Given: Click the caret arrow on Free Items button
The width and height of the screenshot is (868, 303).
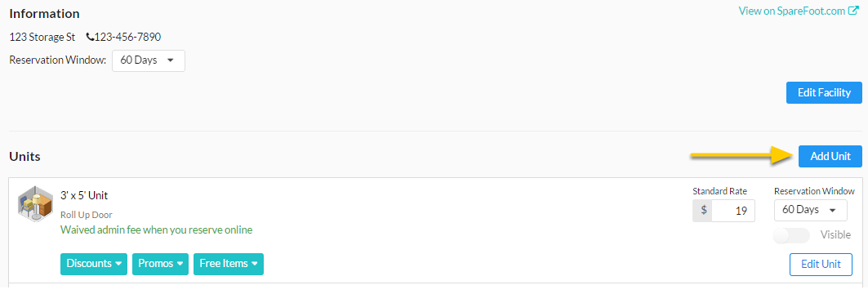Looking at the screenshot, I should click(255, 265).
